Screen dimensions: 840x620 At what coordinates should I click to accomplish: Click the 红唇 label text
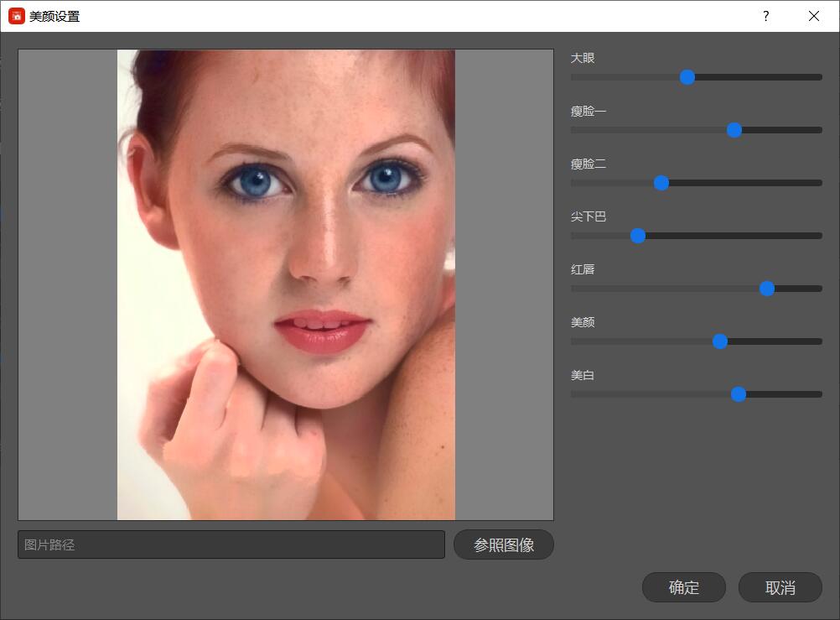click(583, 269)
